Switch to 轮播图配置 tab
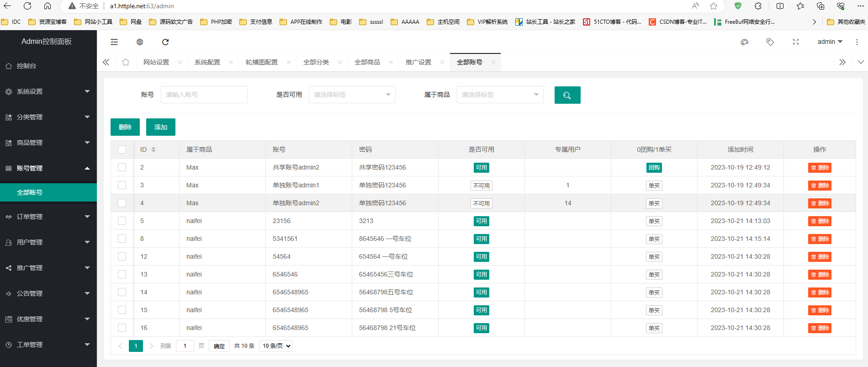This screenshot has width=868, height=367. 262,62
